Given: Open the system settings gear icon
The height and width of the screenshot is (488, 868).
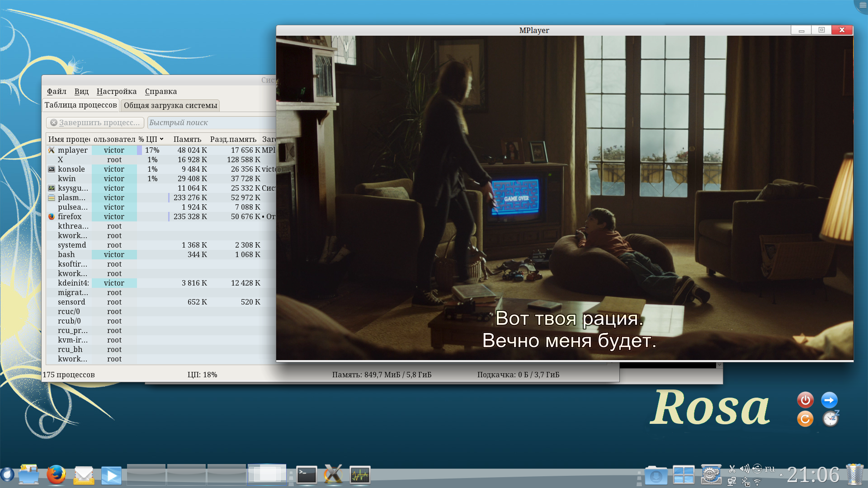Looking at the screenshot, I should [x=711, y=475].
